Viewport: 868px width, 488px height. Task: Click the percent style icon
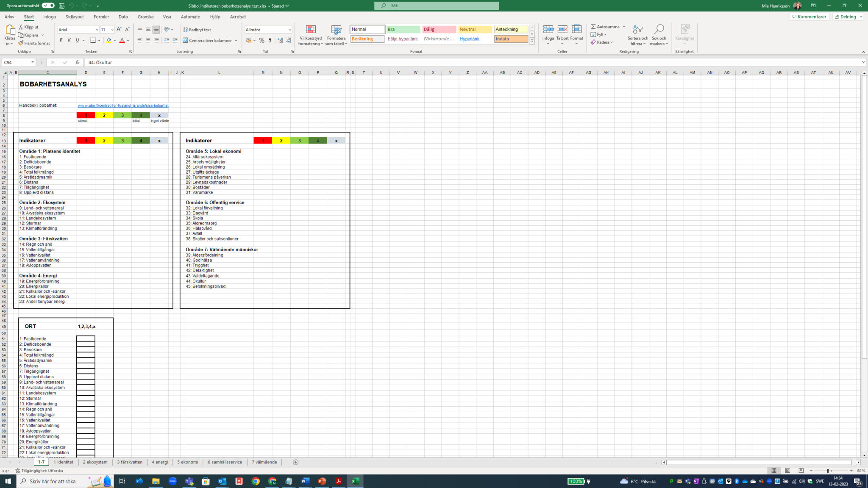point(262,40)
